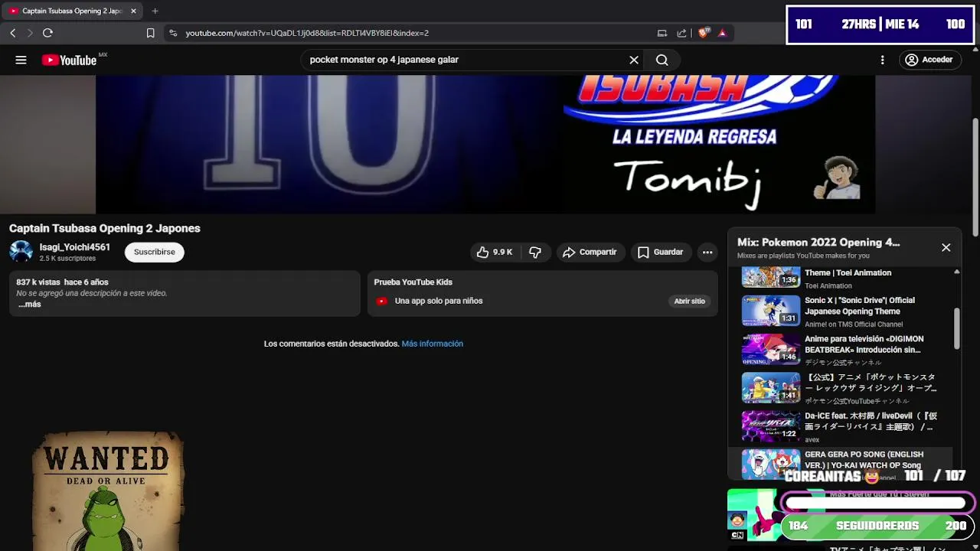Click 837 k vistas view count
The width and height of the screenshot is (980, 551).
click(x=38, y=282)
